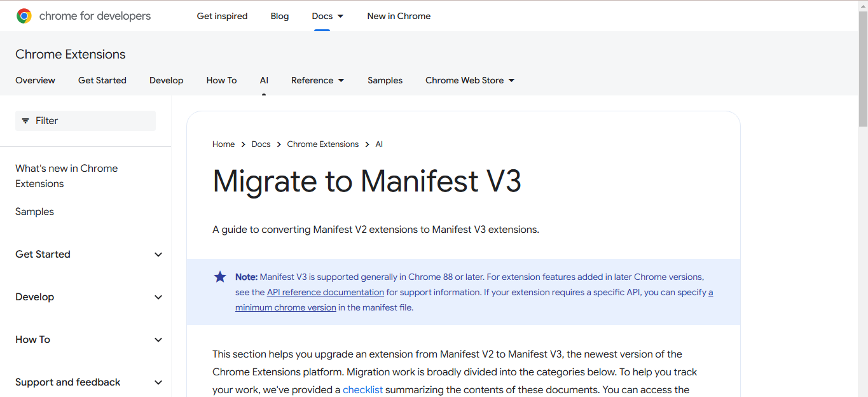
Task: Open the Filter sidebar search
Action: point(85,120)
